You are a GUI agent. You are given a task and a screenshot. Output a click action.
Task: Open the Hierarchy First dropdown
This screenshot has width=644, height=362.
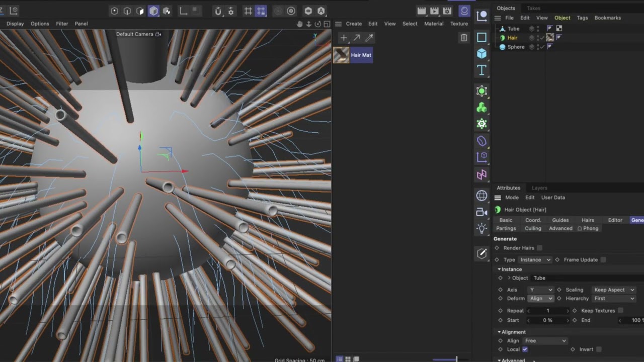pyautogui.click(x=614, y=299)
